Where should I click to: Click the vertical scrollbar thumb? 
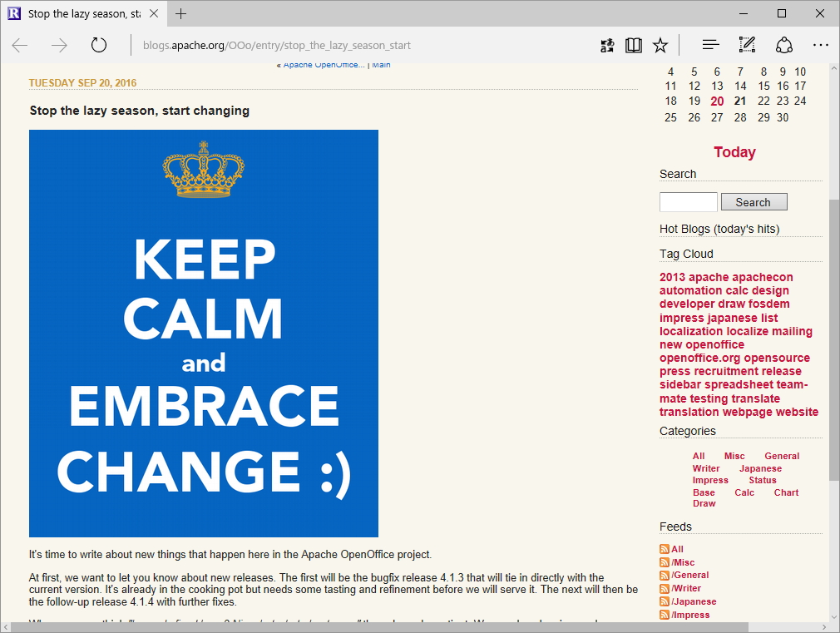[834, 340]
